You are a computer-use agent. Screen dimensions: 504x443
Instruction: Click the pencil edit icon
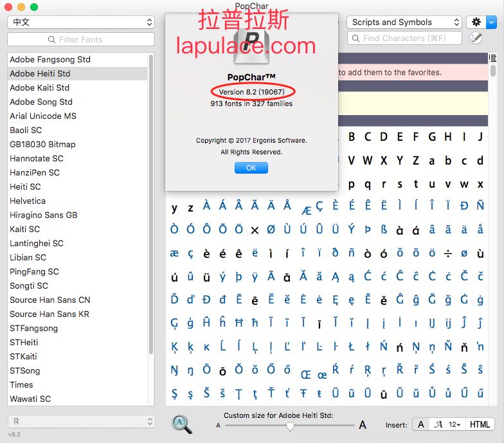pos(476,39)
